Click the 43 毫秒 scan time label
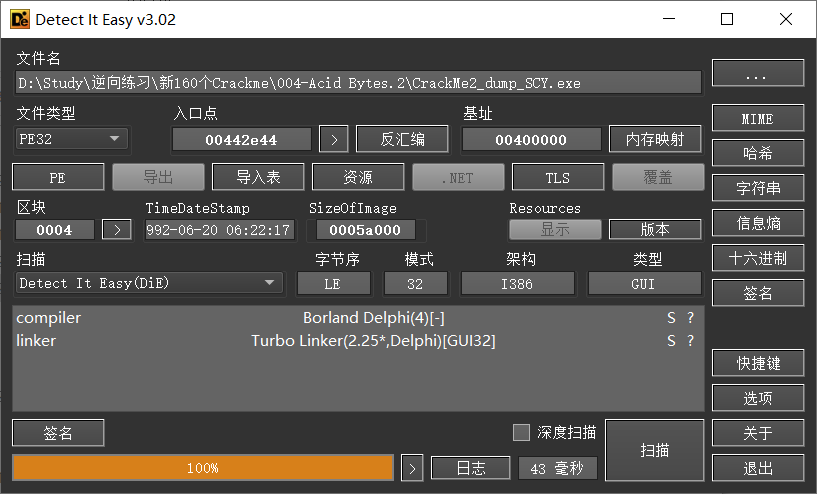The width and height of the screenshot is (817, 494). point(557,468)
